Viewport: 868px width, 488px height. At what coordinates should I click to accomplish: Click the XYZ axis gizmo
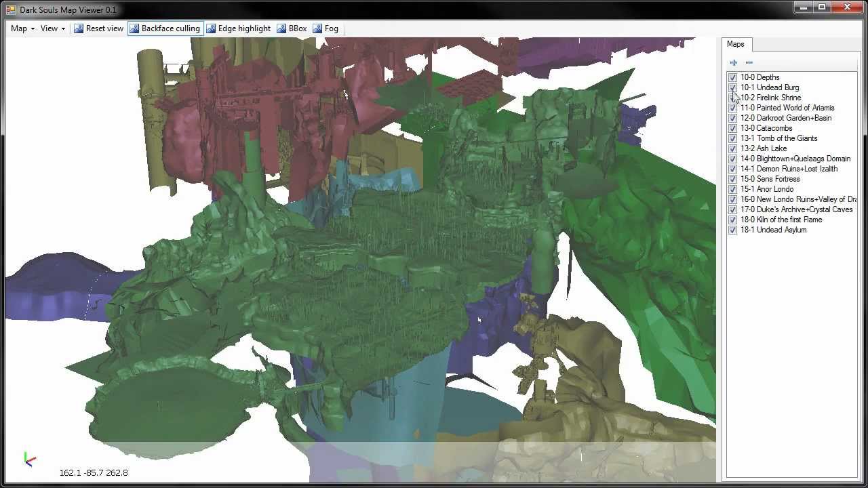point(29,460)
